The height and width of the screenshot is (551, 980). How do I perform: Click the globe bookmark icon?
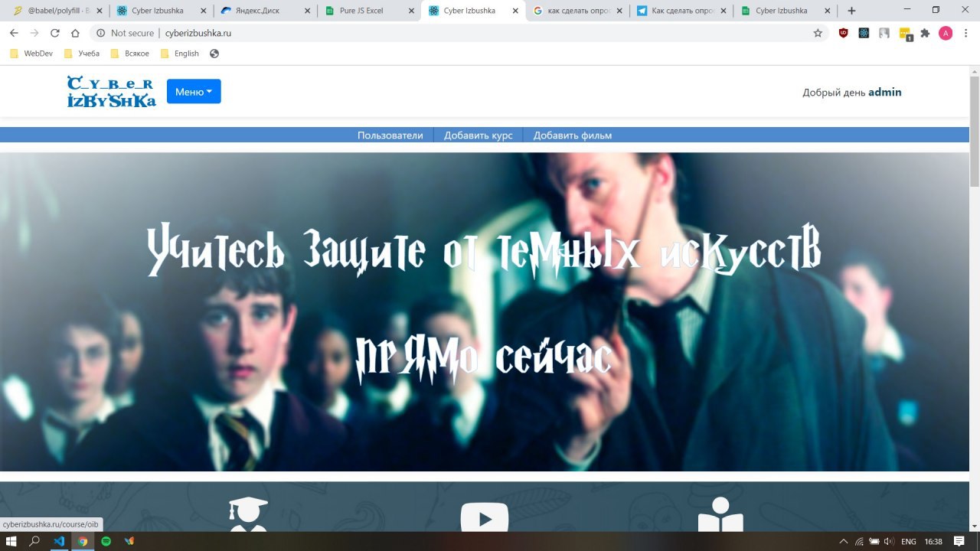[x=214, y=54]
